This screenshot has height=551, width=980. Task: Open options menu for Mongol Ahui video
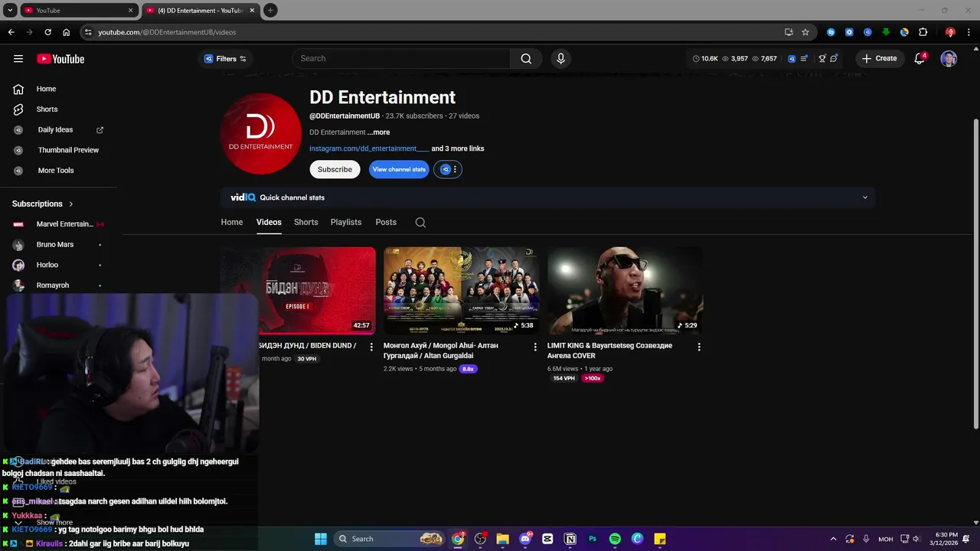tap(535, 347)
